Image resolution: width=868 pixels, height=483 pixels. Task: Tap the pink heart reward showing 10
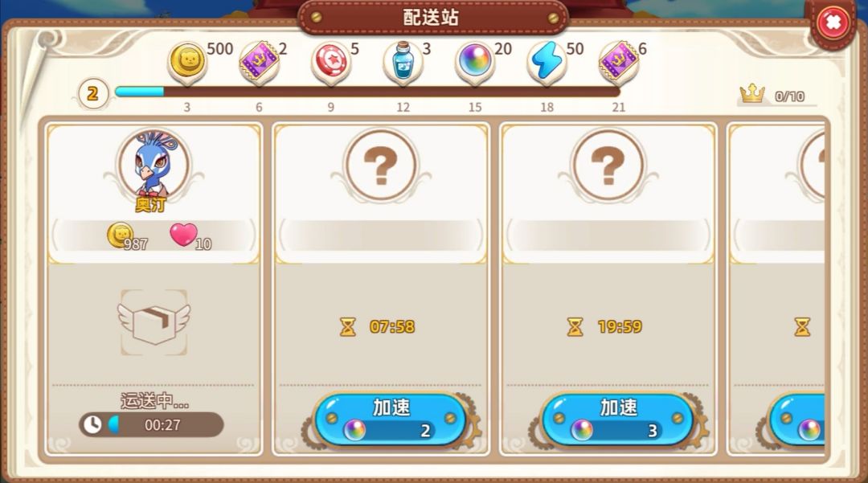click(x=184, y=235)
